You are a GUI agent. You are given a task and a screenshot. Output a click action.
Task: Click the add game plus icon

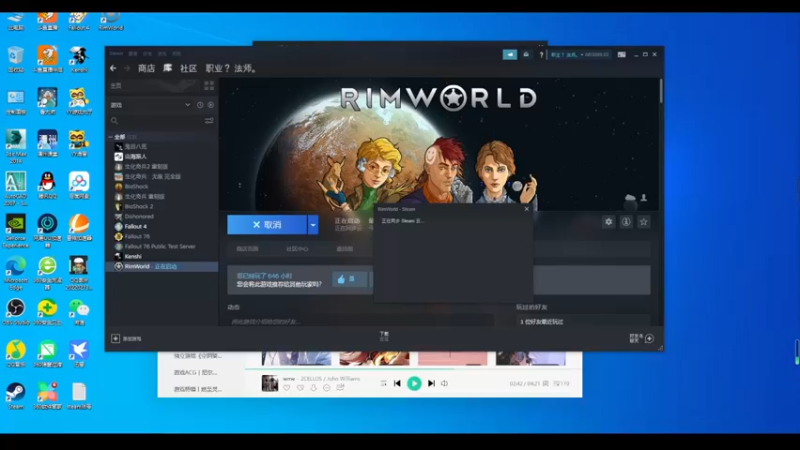(115, 338)
